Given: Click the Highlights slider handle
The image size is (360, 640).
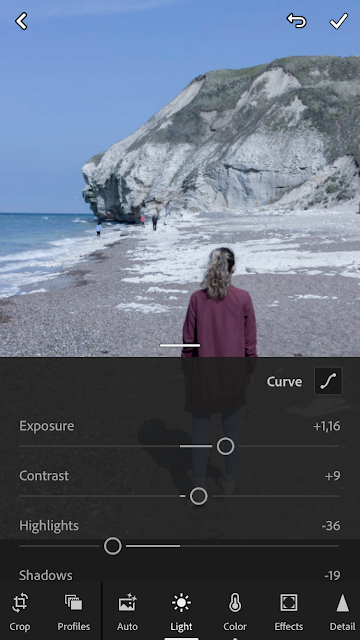Looking at the screenshot, I should (x=113, y=546).
